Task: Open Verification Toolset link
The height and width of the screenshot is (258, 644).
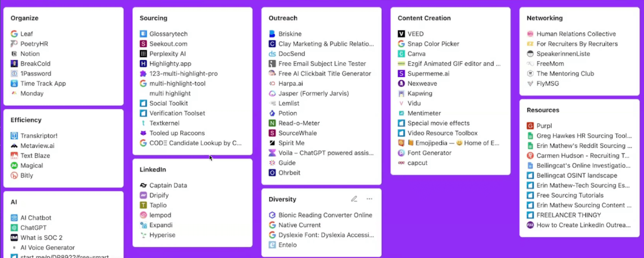Action: (178, 113)
